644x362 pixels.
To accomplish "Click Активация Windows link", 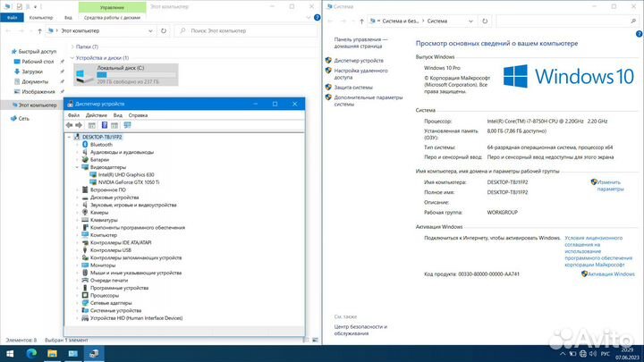I will pyautogui.click(x=611, y=274).
